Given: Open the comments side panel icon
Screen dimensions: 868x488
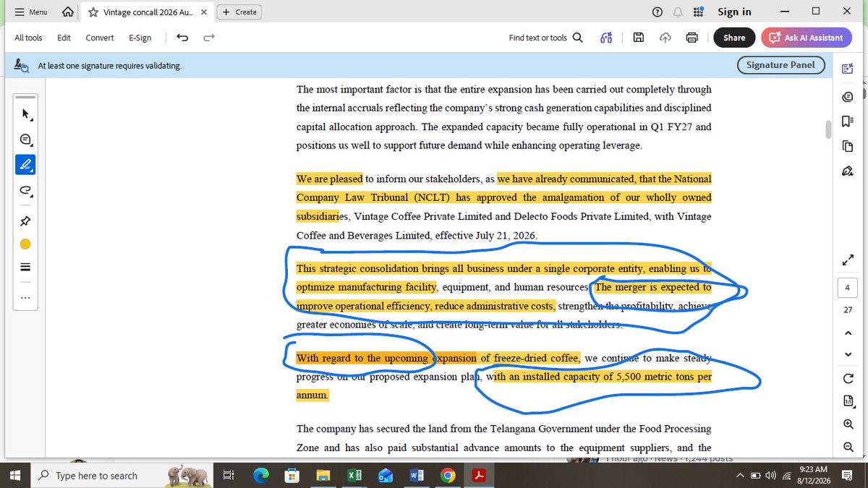Looking at the screenshot, I should tap(847, 97).
